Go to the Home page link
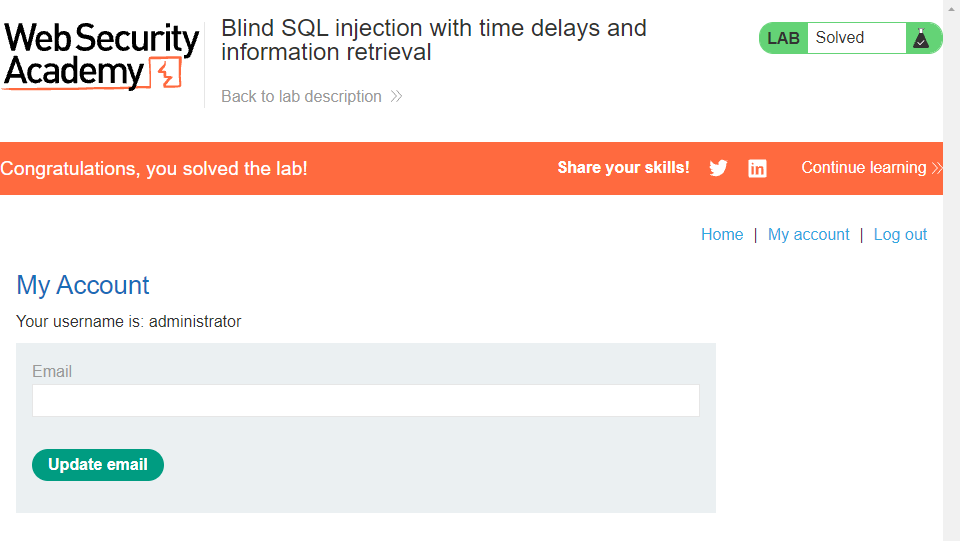The width and height of the screenshot is (960, 541). (722, 235)
